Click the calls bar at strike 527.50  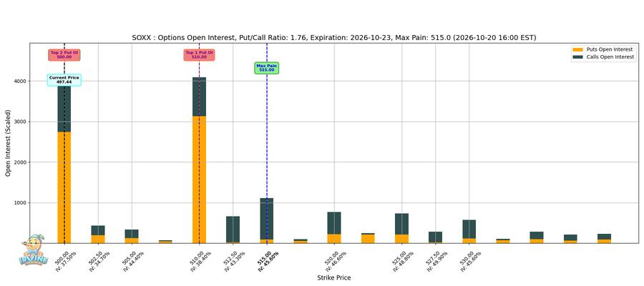(x=435, y=237)
